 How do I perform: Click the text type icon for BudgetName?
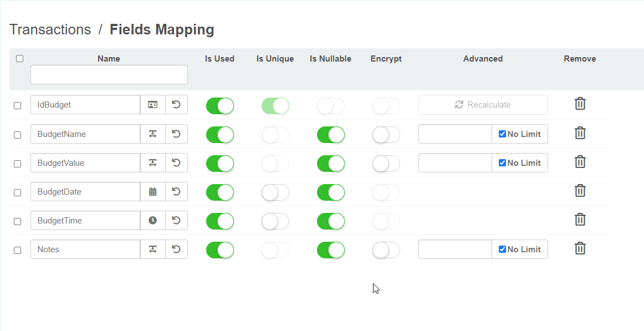[x=152, y=134]
